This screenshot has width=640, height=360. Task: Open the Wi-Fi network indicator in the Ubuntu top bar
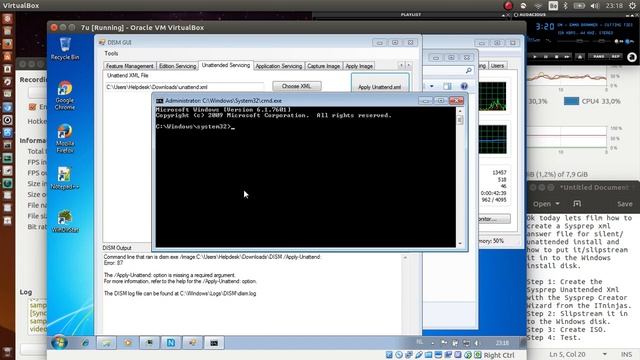coord(538,6)
